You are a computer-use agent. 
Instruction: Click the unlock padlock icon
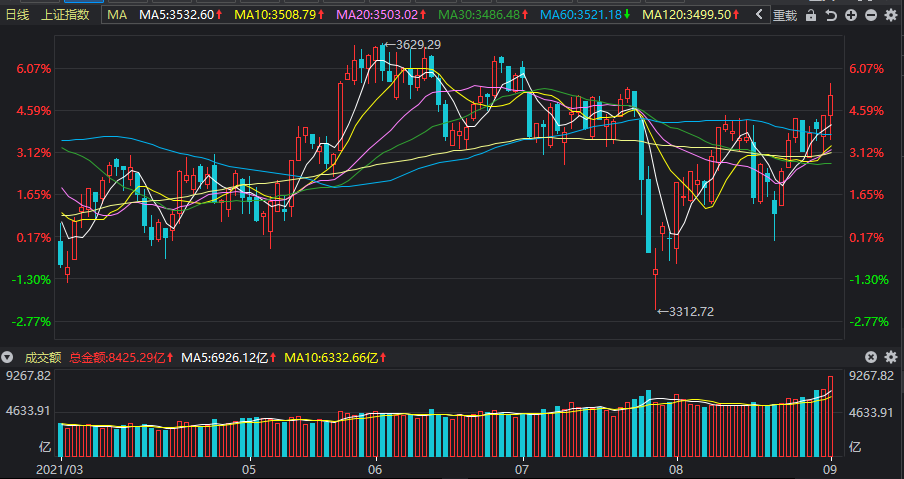point(811,15)
